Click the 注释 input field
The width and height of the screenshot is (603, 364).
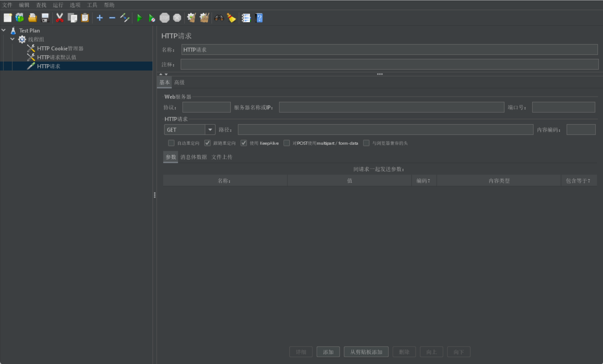[389, 64]
